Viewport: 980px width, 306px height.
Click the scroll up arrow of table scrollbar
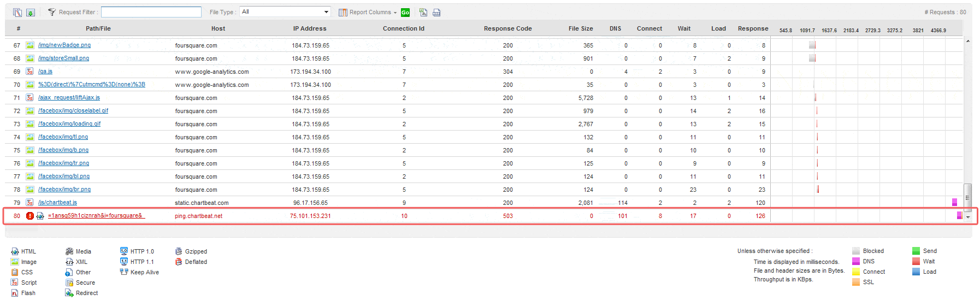coord(967,41)
